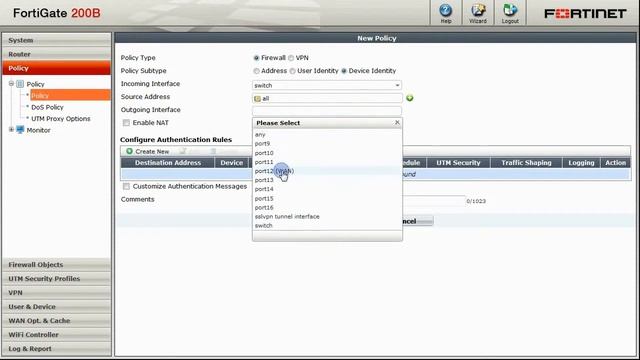This screenshot has width=640, height=360.
Task: Select switch in interface list
Action: (263, 225)
